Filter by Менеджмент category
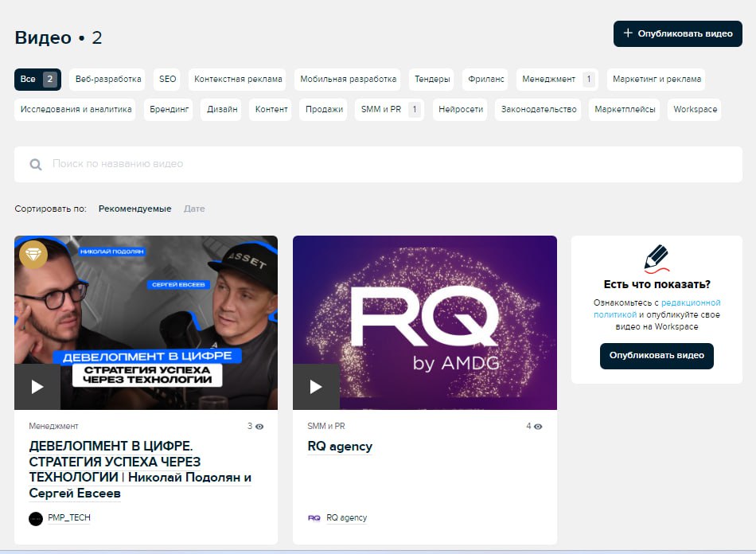 [557, 79]
